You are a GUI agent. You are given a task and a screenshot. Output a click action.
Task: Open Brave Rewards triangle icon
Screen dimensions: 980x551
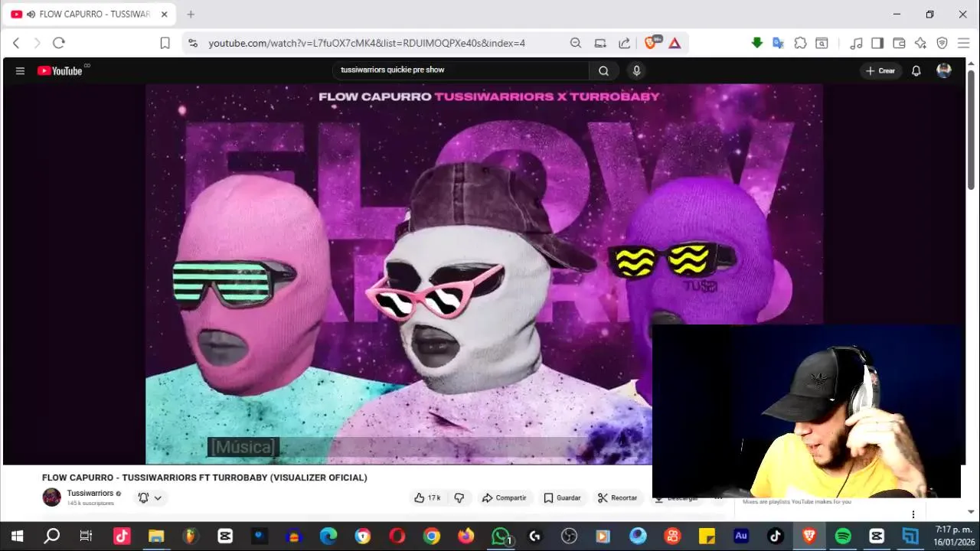675,43
